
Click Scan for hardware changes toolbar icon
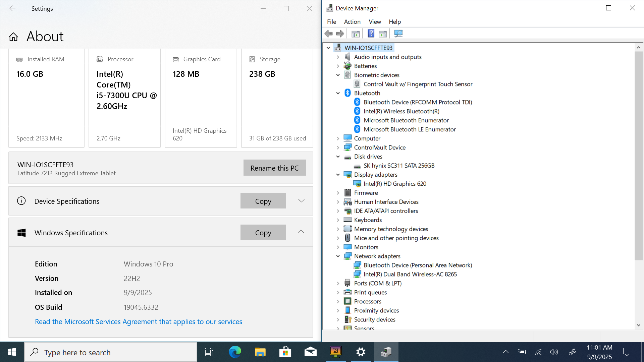398,34
